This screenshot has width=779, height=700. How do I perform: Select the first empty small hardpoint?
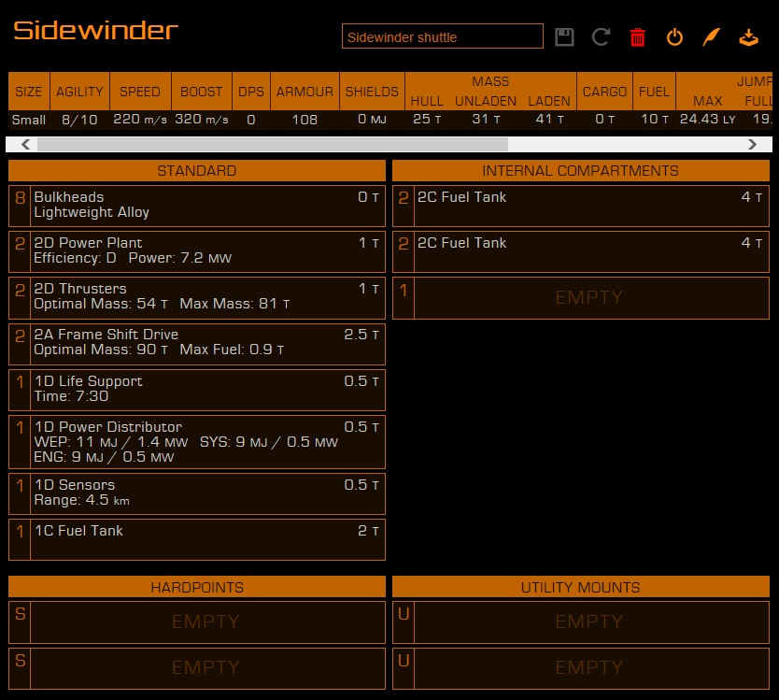point(197,621)
